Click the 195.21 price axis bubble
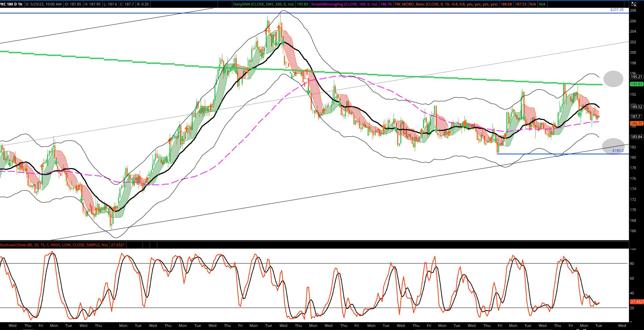This screenshot has width=644, height=330. pos(636,77)
